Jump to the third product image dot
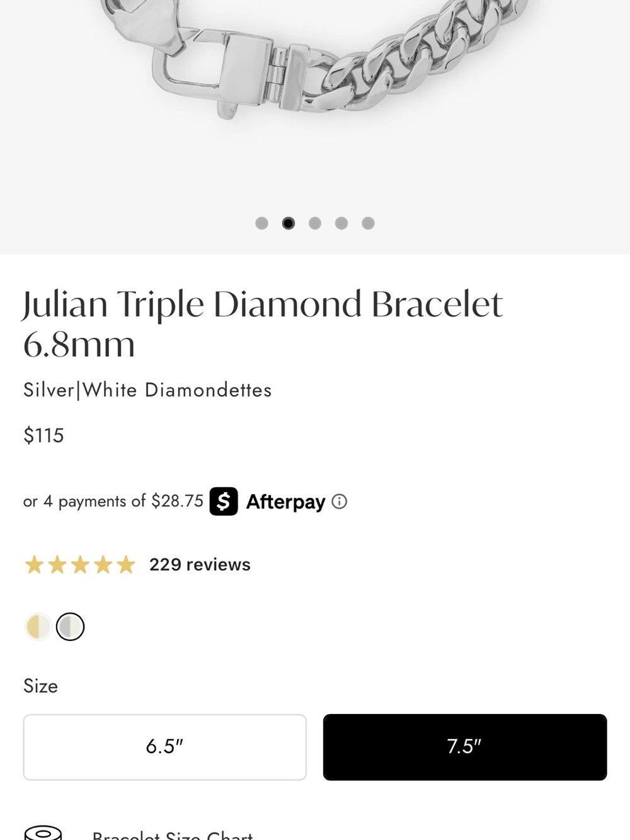The width and height of the screenshot is (630, 840). [x=315, y=223]
